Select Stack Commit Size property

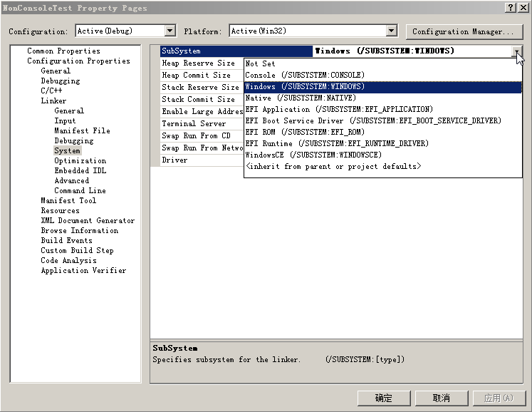[x=202, y=100]
